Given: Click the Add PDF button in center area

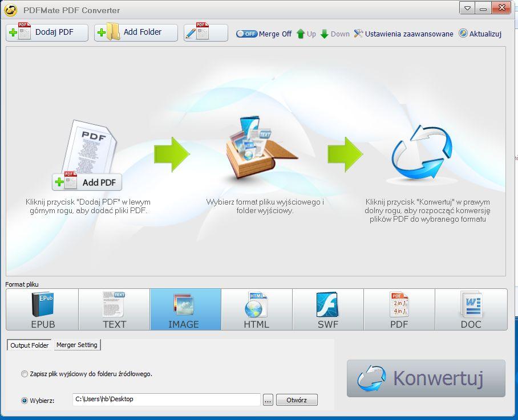Looking at the screenshot, I should pos(87,182).
